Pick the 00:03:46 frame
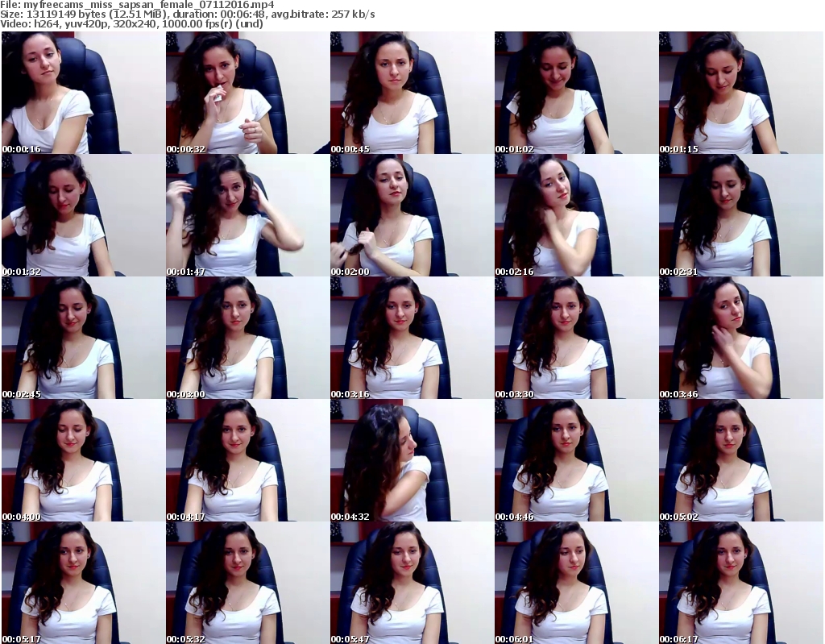The image size is (825, 644). (741, 338)
